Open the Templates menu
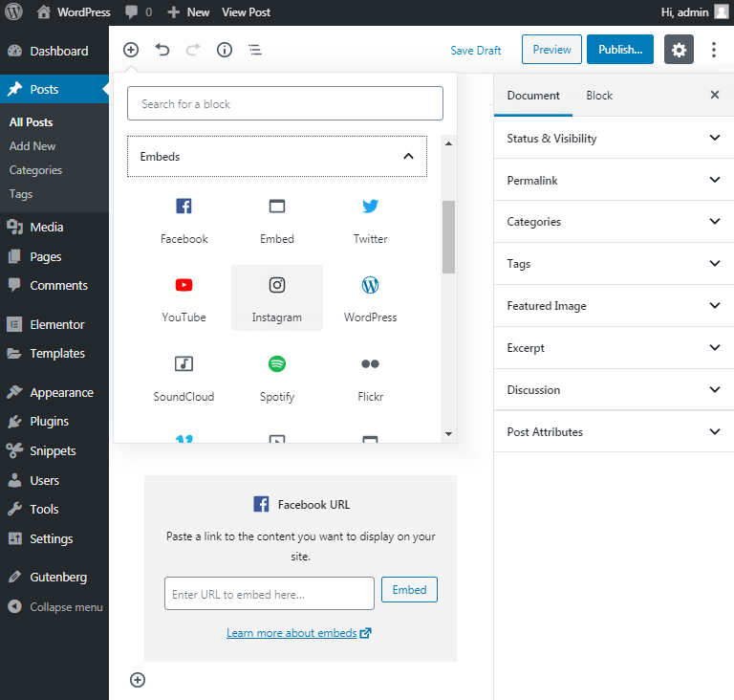Image resolution: width=734 pixels, height=700 pixels. 54,354
